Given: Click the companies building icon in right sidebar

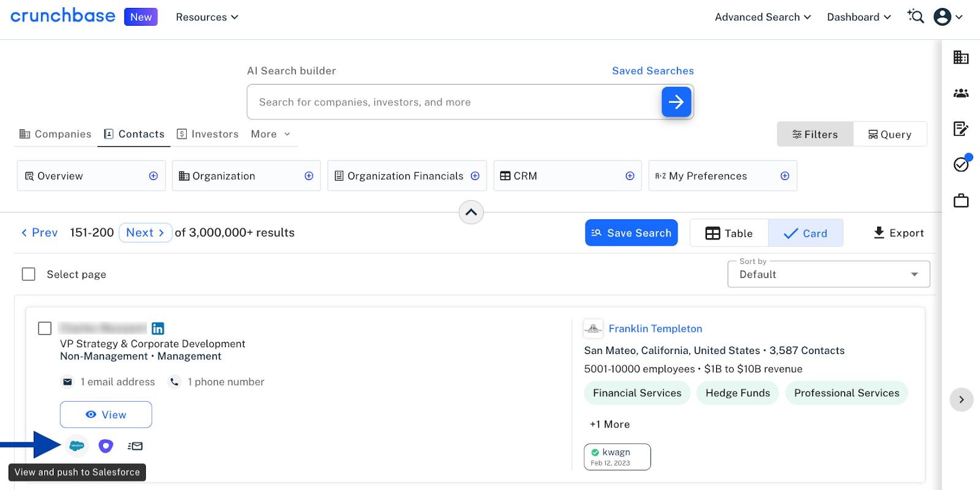Looking at the screenshot, I should tap(961, 58).
